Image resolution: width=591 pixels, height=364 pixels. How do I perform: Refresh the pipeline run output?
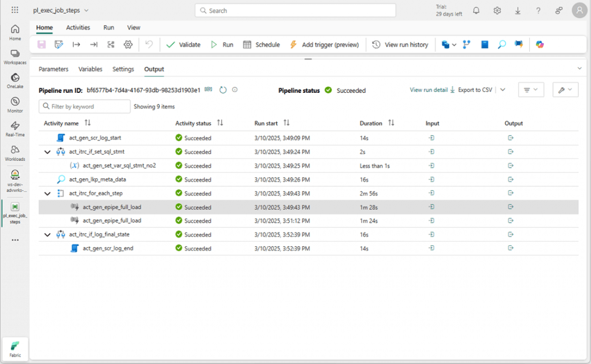tap(223, 90)
